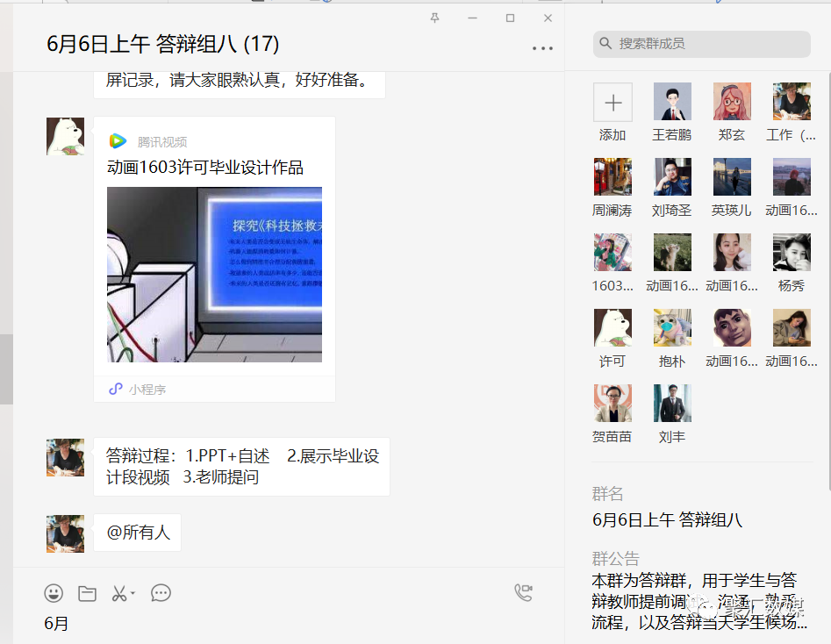The image size is (831, 644).
Task: Pin the chat window on top
Action: (x=434, y=18)
